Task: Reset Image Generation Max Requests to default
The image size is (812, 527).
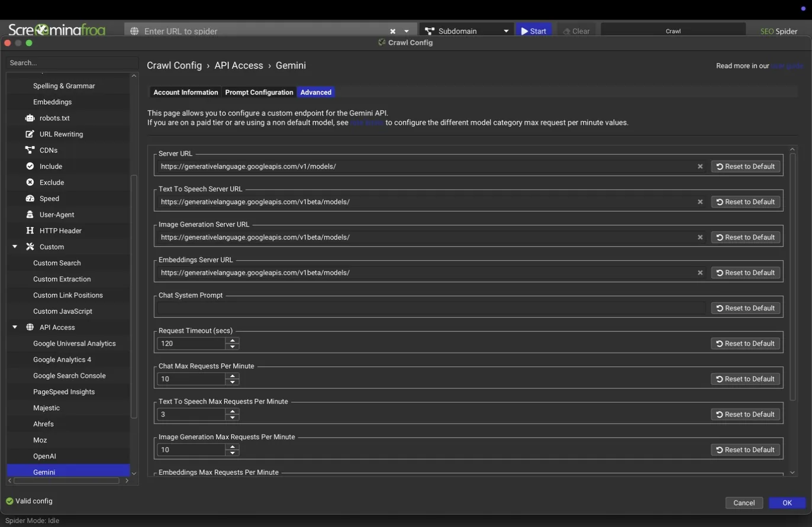Action: pos(746,450)
